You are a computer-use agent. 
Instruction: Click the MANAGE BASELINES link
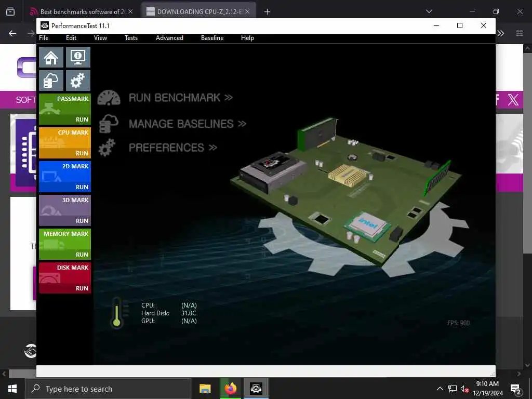tap(187, 124)
